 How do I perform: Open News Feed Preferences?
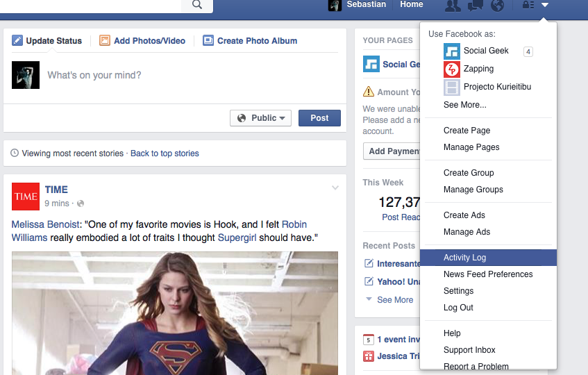488,274
